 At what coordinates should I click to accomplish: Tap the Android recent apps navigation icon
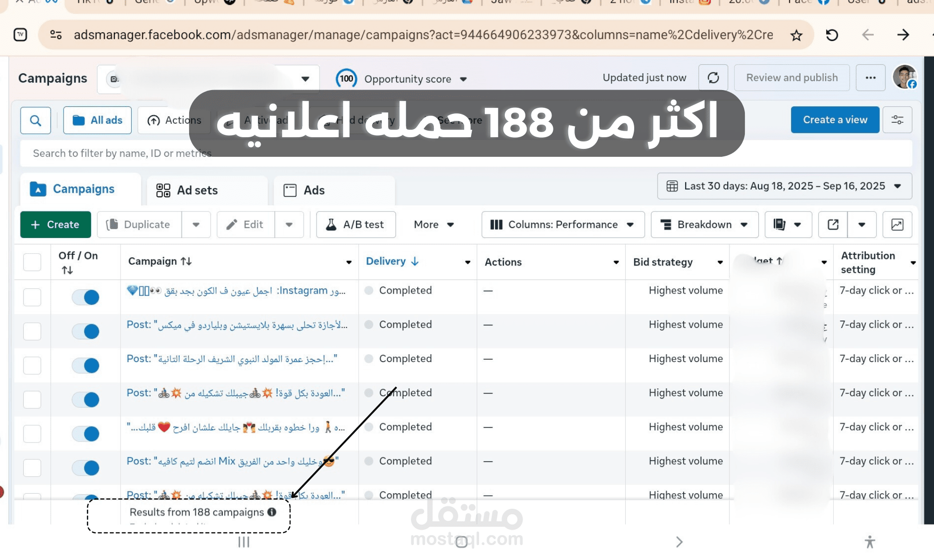(244, 542)
